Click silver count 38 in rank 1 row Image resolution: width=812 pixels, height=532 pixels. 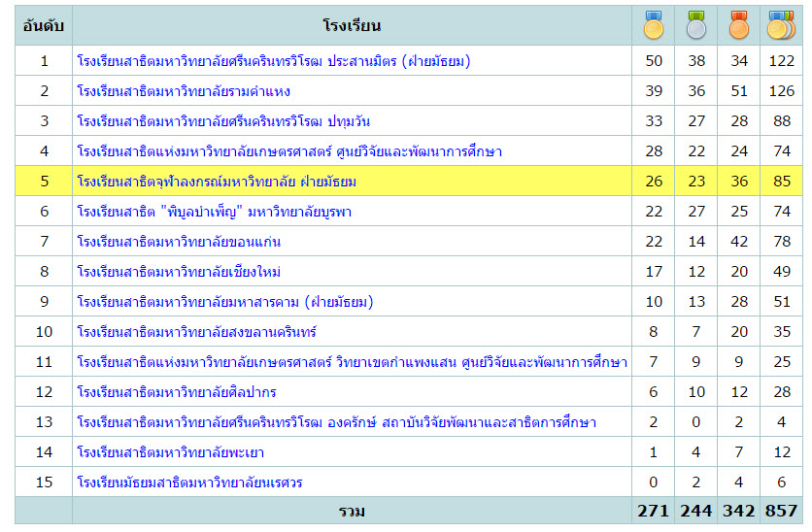tap(696, 61)
